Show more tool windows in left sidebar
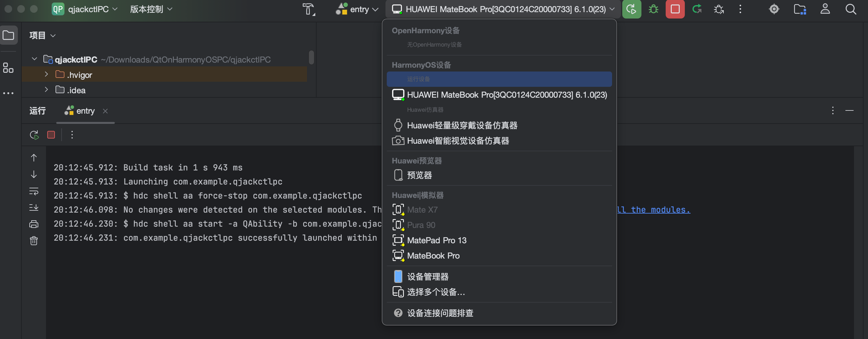 [x=8, y=93]
